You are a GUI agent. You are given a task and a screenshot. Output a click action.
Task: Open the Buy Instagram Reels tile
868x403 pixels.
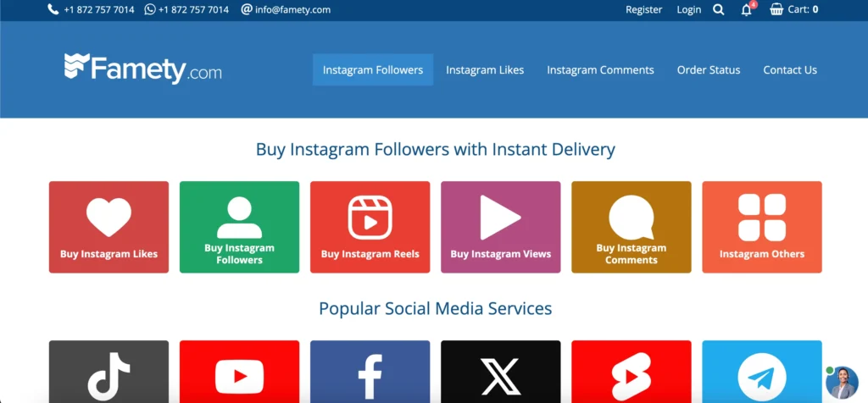click(370, 227)
